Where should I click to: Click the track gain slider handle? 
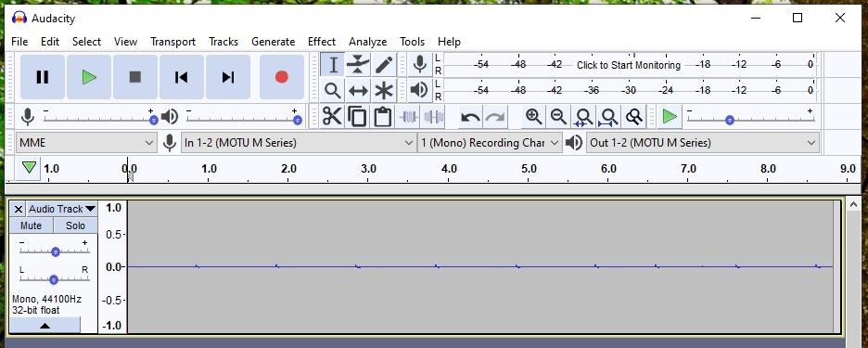click(56, 251)
